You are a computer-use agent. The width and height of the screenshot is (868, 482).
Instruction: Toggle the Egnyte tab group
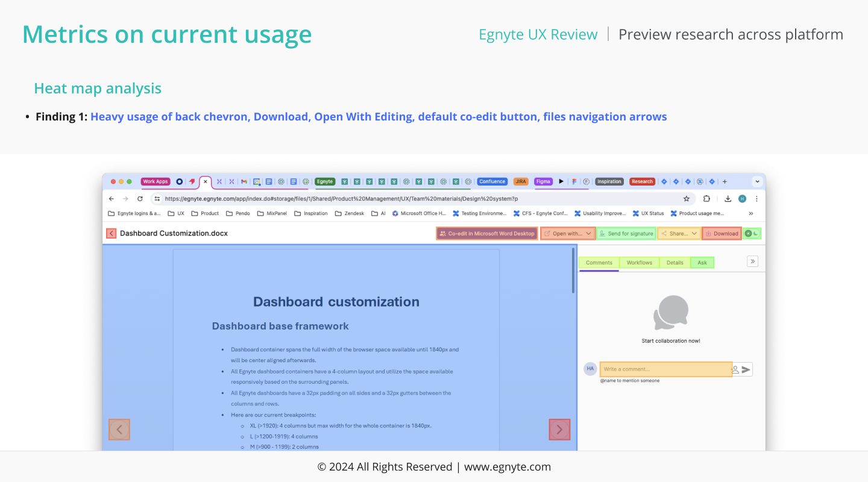click(x=325, y=181)
